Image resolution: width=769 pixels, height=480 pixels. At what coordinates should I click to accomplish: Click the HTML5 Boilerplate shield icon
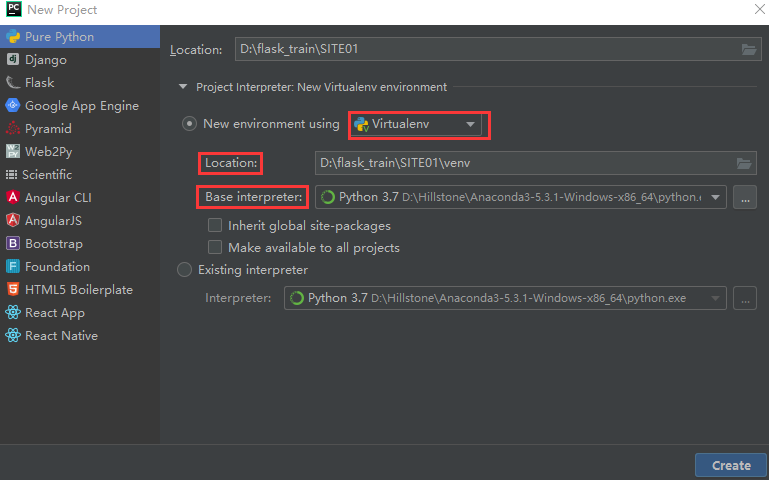click(13, 289)
